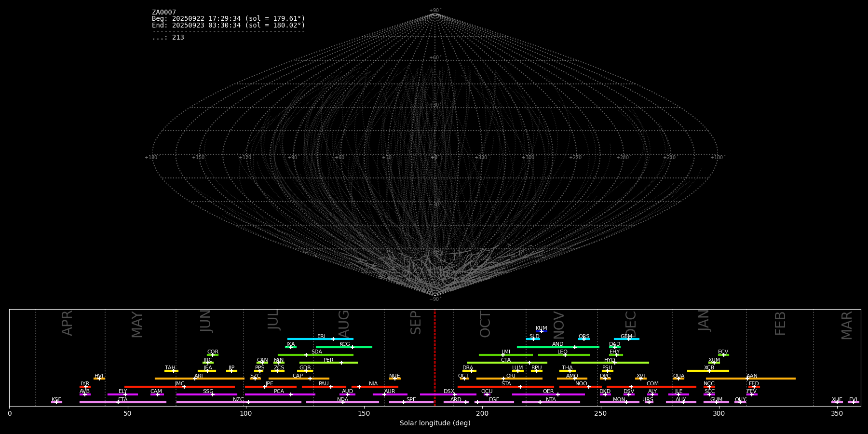Click the End: 20250923 03:30:34 line
Image resolution: width=868 pixels, height=434 pixels.
tap(229, 25)
